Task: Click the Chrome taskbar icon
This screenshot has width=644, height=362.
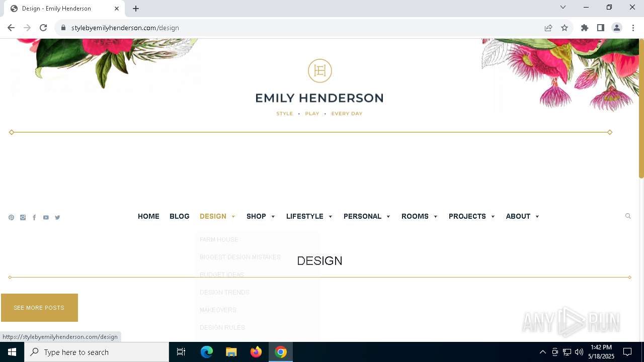Action: [281, 352]
